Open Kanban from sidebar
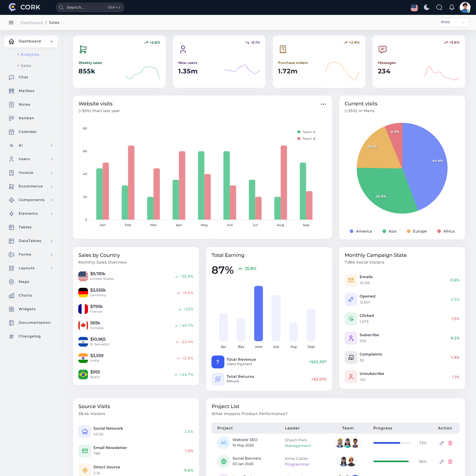 [26, 118]
